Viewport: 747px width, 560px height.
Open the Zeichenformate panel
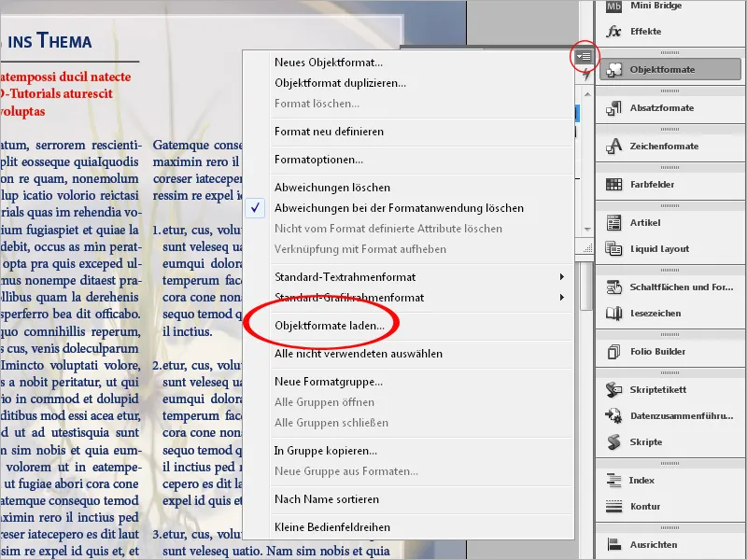pyautogui.click(x=664, y=146)
